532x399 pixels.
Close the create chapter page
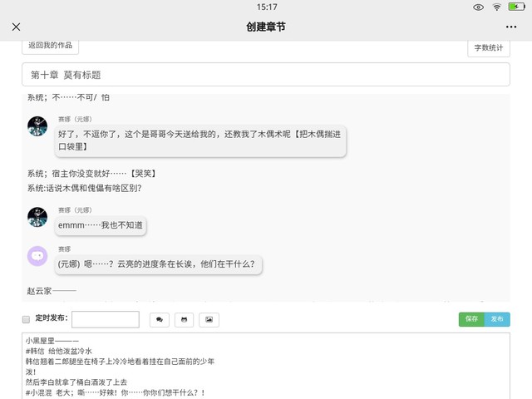[16, 27]
